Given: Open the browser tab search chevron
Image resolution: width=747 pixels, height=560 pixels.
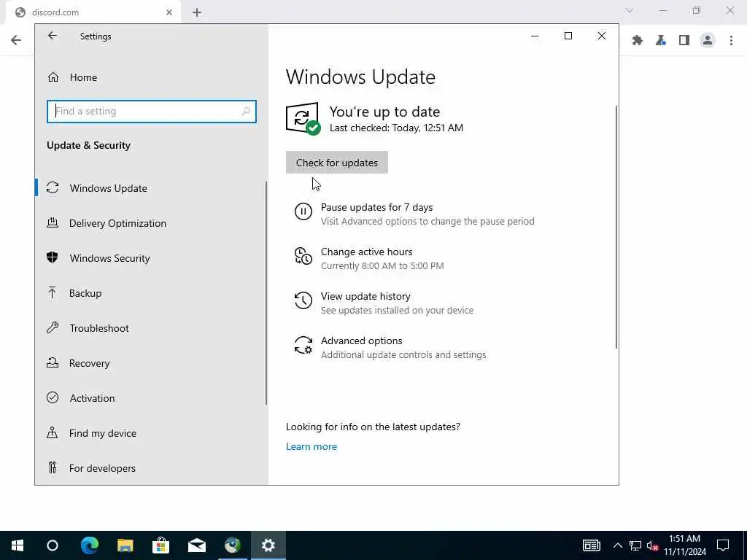Looking at the screenshot, I should coord(630,10).
